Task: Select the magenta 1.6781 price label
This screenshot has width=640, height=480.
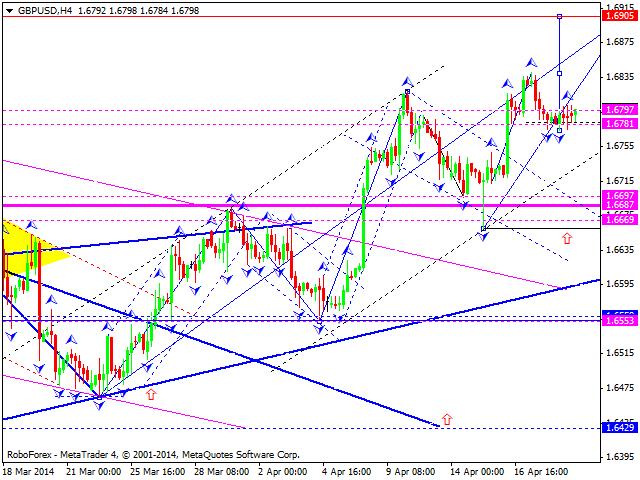Action: [x=620, y=124]
